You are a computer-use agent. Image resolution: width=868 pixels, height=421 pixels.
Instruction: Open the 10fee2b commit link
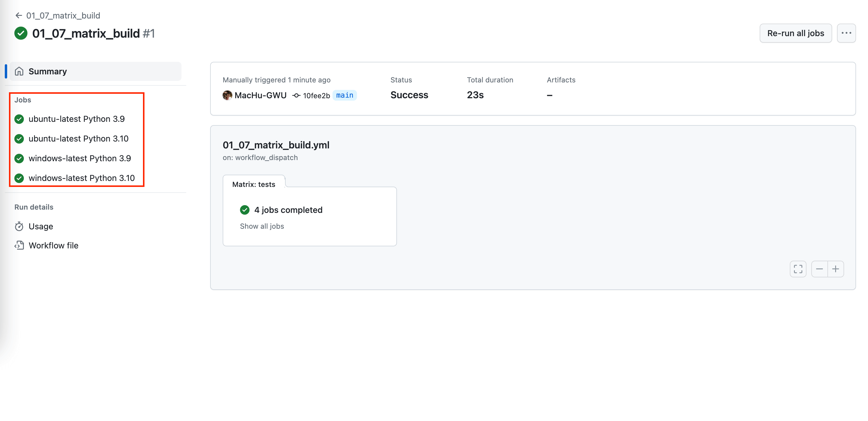pyautogui.click(x=316, y=96)
